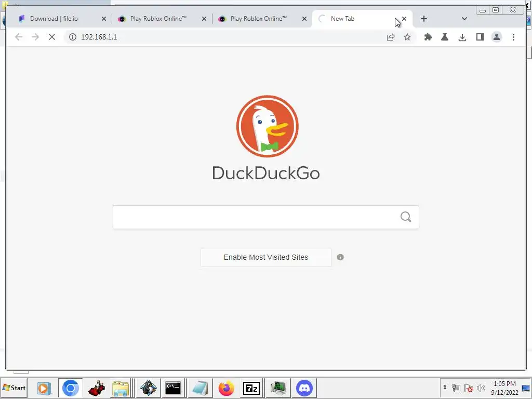
Task: Open the Chrome three-dot menu
Action: (513, 37)
